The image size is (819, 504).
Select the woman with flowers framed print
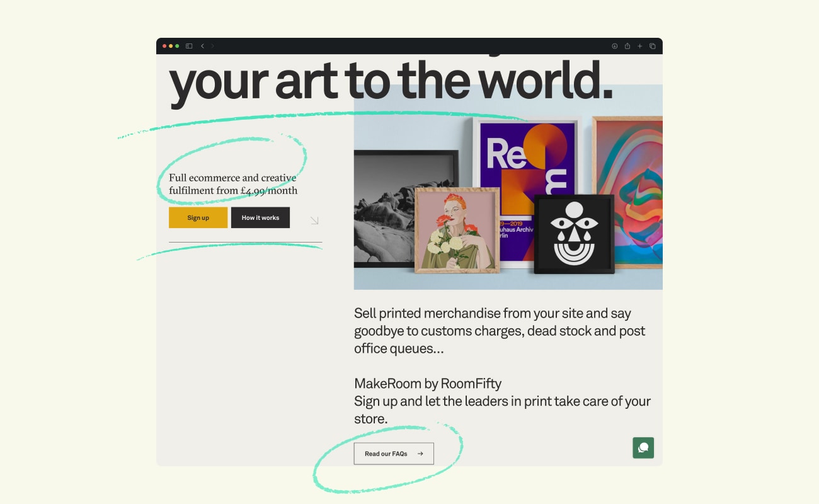point(457,230)
